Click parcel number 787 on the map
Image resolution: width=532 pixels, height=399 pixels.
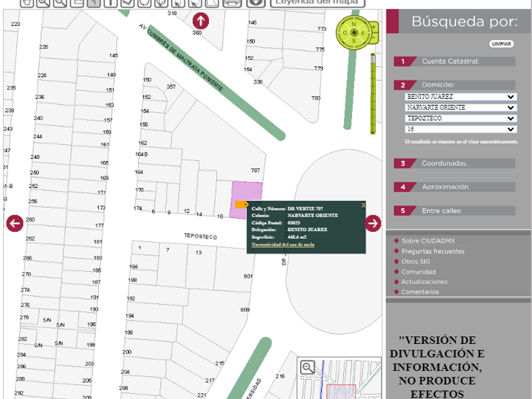[255, 170]
